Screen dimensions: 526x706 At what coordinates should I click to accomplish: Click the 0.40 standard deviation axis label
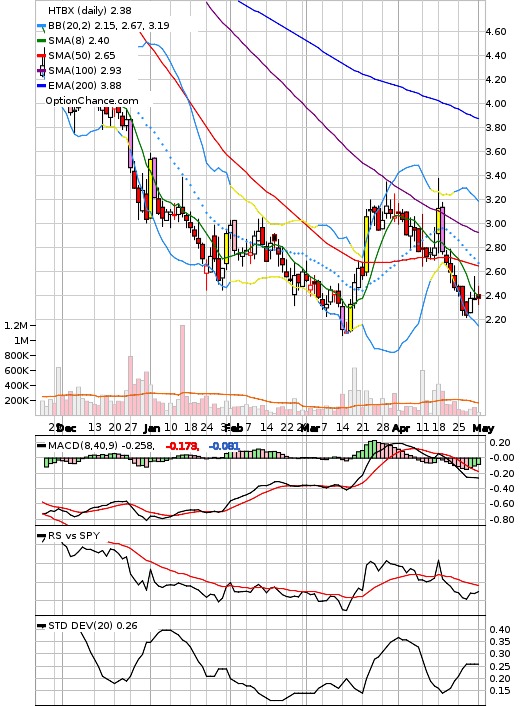pos(500,630)
